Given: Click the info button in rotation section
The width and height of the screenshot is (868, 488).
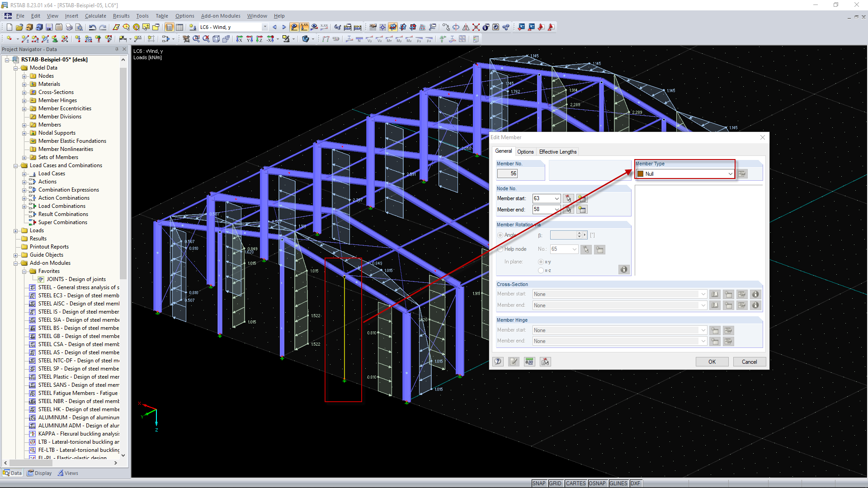Looking at the screenshot, I should [623, 269].
